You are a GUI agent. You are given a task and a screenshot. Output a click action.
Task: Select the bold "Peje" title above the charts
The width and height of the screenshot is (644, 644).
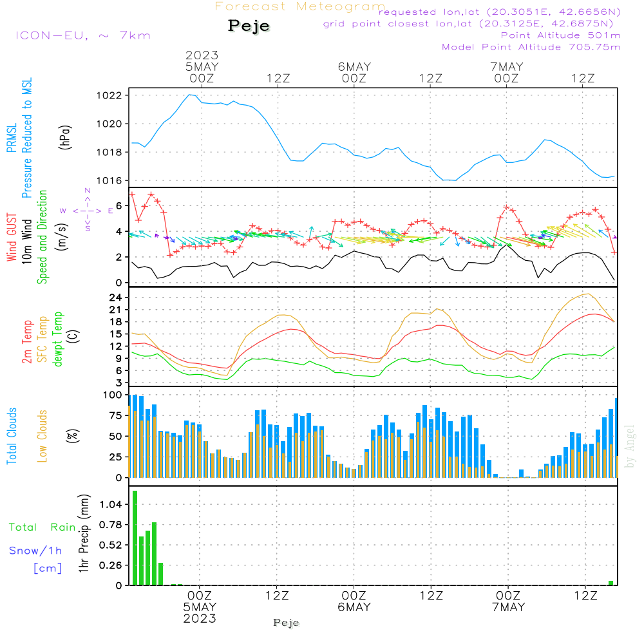[x=249, y=26]
